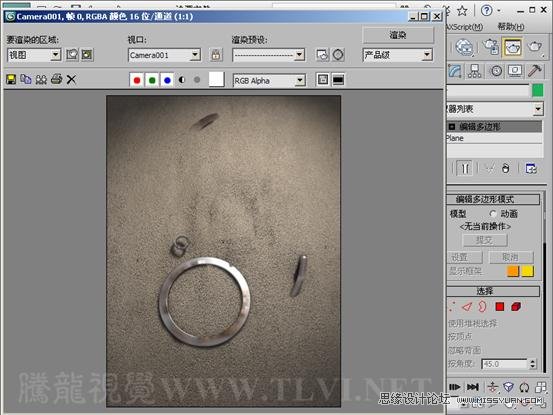Click remove modifier trash icon

point(506,169)
